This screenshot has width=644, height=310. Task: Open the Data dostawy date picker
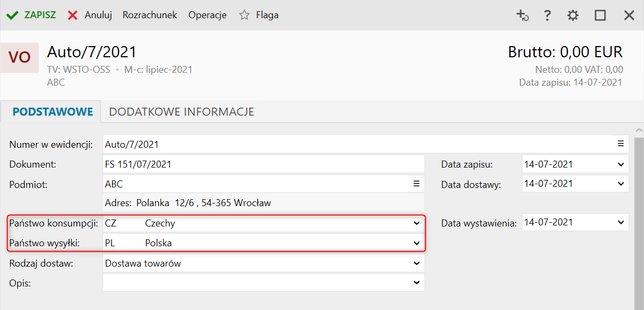(x=621, y=184)
